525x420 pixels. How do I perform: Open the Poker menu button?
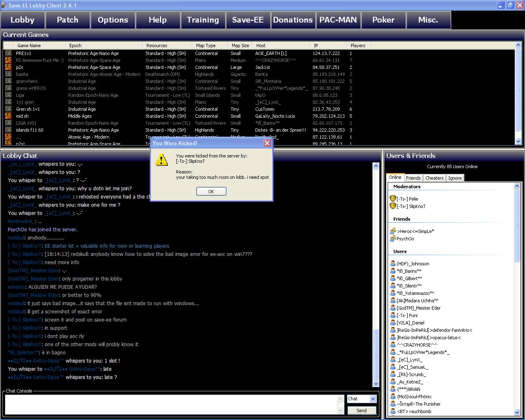[383, 20]
